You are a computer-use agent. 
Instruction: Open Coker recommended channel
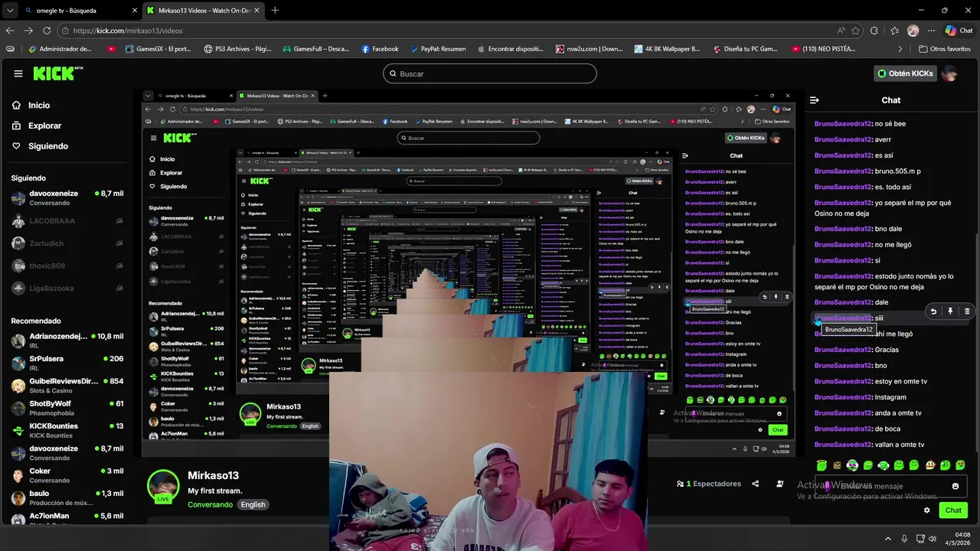(x=67, y=475)
